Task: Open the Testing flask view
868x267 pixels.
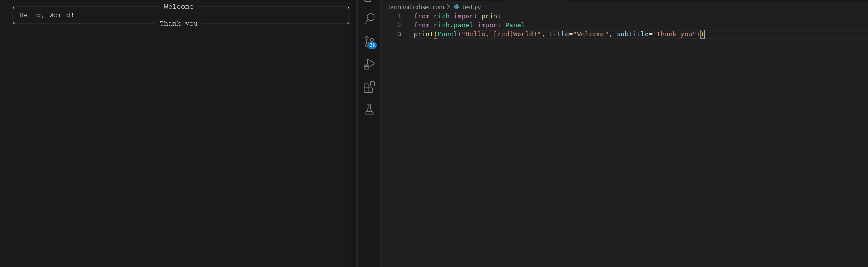Action: point(369,110)
